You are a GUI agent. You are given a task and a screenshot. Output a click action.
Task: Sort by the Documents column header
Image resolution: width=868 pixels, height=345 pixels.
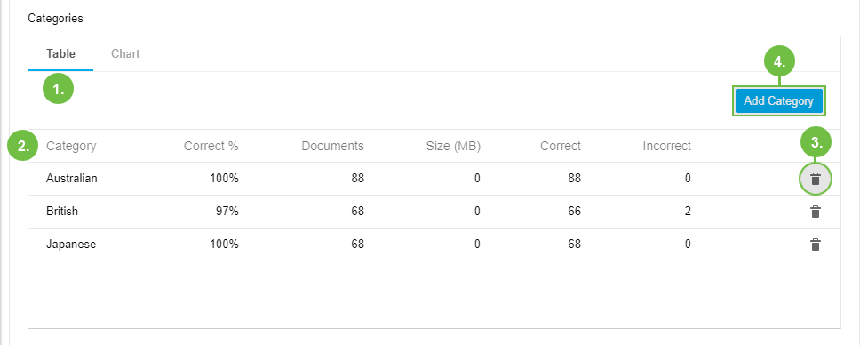point(332,146)
